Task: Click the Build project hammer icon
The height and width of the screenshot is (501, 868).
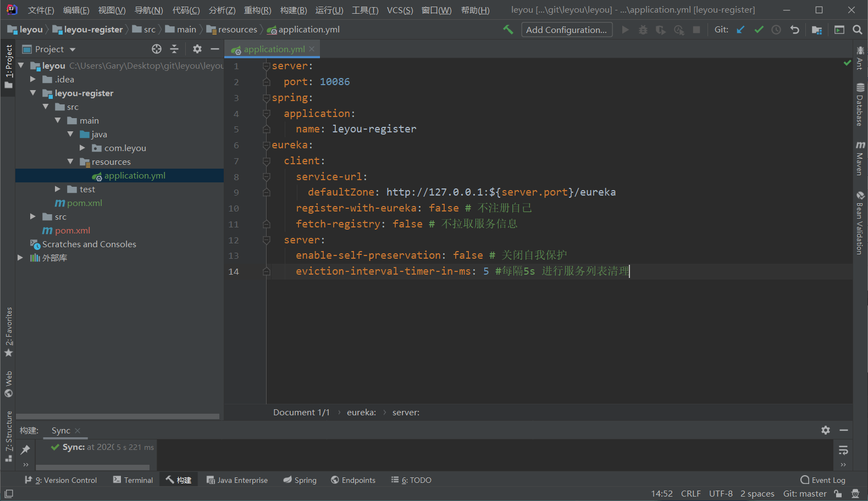Action: [x=508, y=30]
